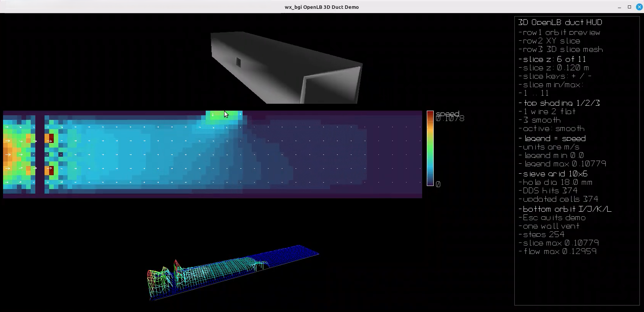Click the "0" minimum label beside the legend
Image resolution: width=644 pixels, height=312 pixels.
coord(438,184)
